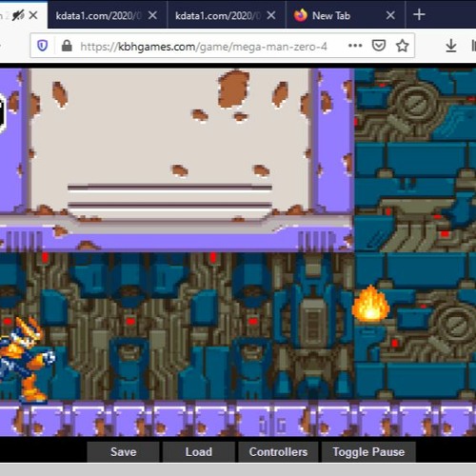This screenshot has height=476, width=476.
Task: Click the Save game button
Action: click(124, 452)
